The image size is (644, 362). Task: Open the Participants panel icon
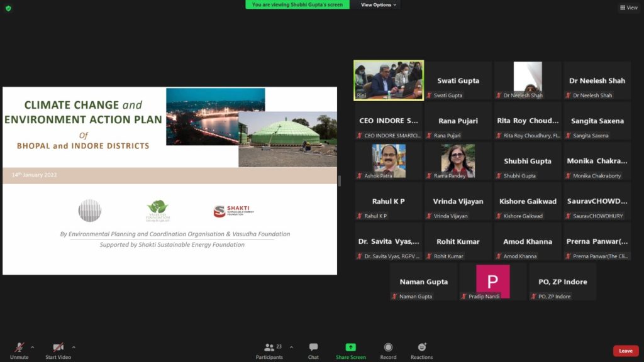pyautogui.click(x=269, y=347)
